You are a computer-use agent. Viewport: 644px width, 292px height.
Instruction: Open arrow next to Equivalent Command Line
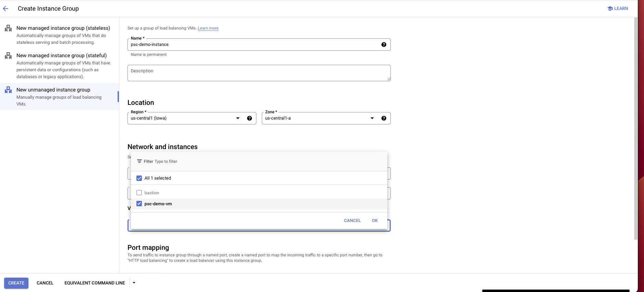click(134, 283)
